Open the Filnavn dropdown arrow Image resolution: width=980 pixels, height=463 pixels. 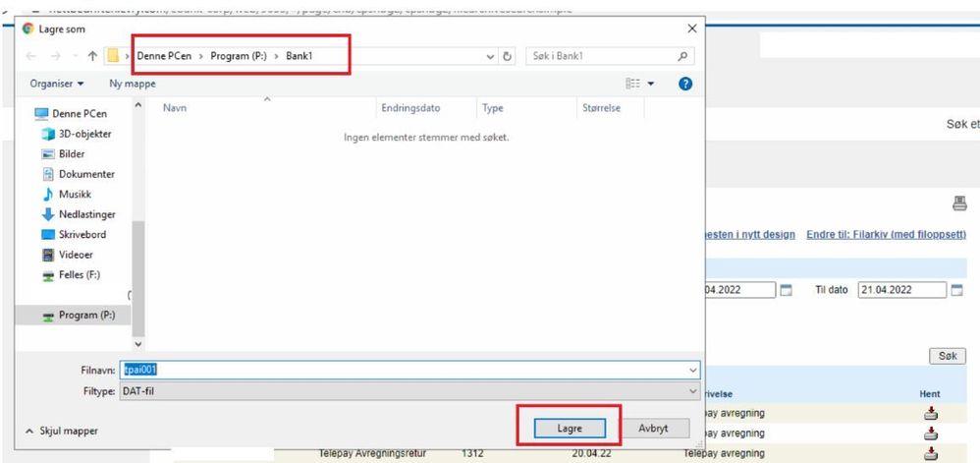coord(692,371)
